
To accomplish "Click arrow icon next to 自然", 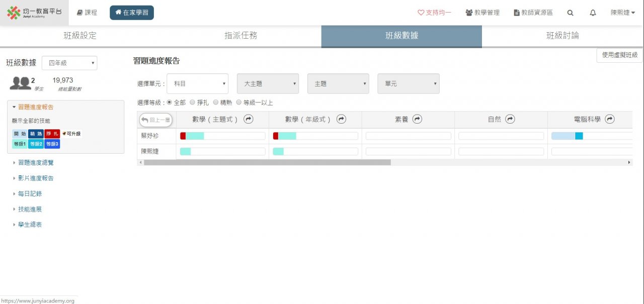I will [510, 119].
